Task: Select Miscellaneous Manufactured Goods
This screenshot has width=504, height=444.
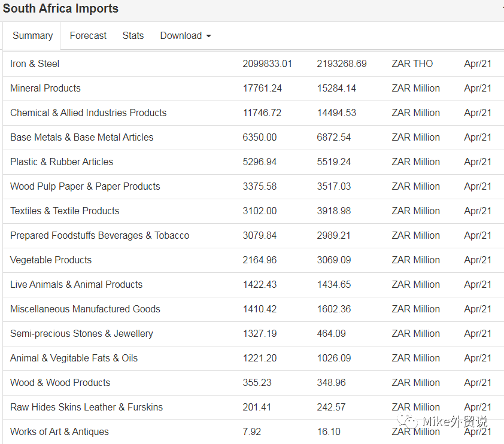Action: [x=85, y=309]
